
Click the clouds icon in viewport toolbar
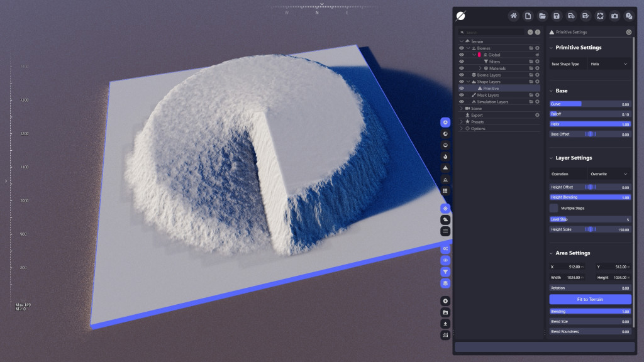pos(445,220)
